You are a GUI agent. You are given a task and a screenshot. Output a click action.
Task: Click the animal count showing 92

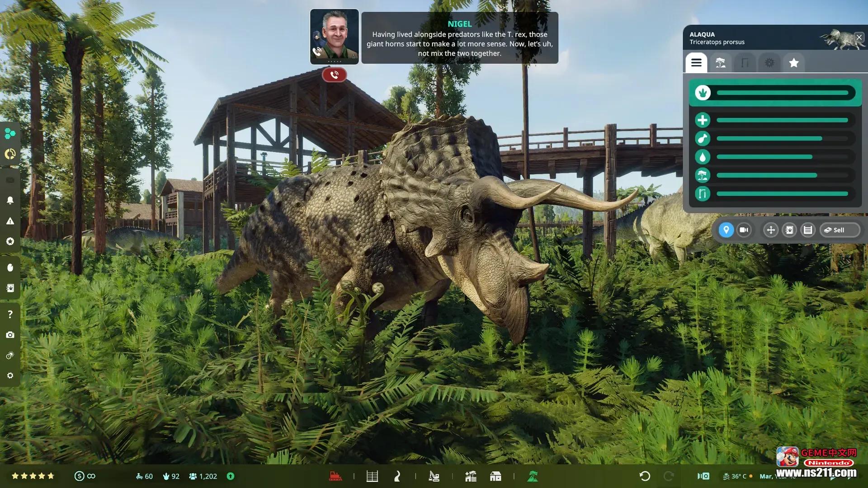(171, 476)
